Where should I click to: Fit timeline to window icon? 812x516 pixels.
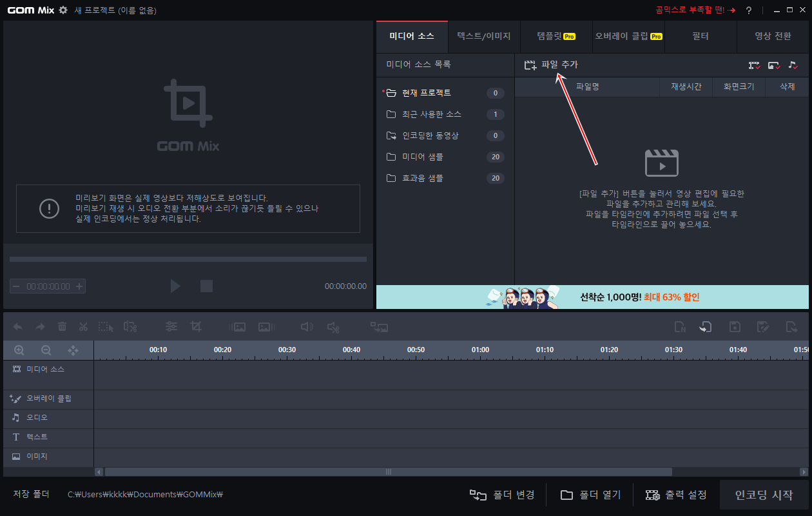click(x=73, y=350)
